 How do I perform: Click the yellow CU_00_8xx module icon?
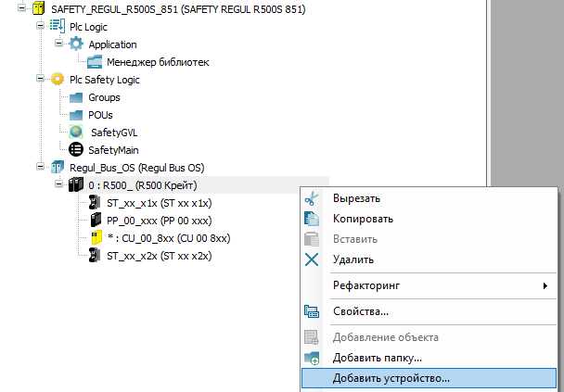(96, 238)
